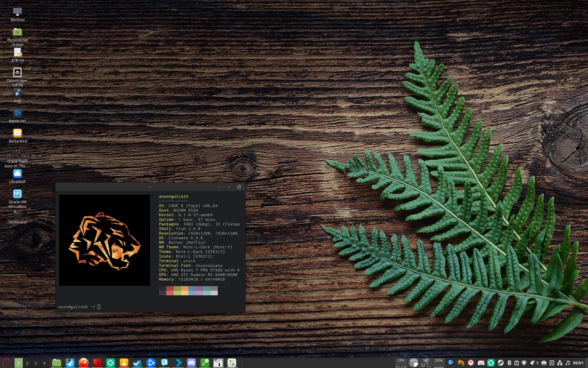The width and height of the screenshot is (588, 368).
Task: Select the Rechner desktop icon
Action: coord(17,15)
